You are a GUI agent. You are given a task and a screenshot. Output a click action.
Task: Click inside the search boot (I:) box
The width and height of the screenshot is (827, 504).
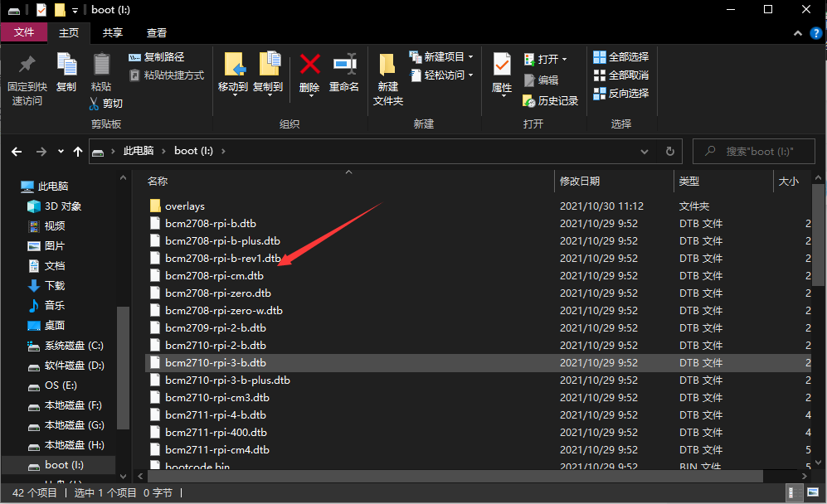point(753,150)
